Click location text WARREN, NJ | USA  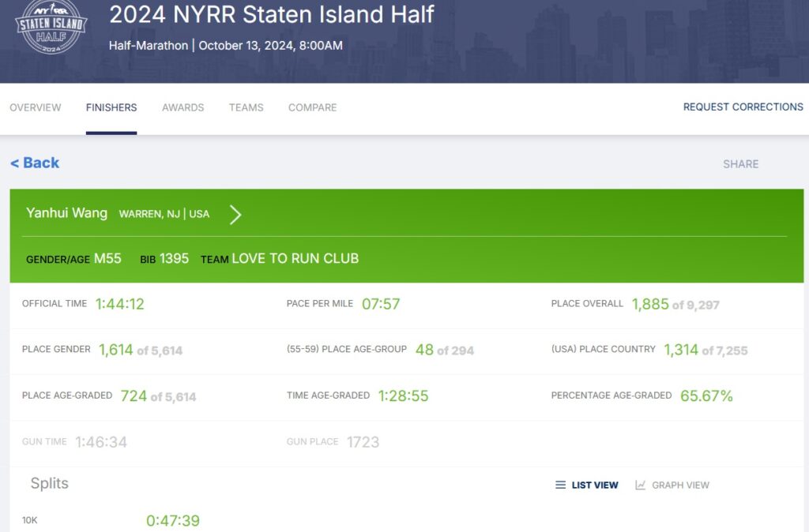(164, 214)
